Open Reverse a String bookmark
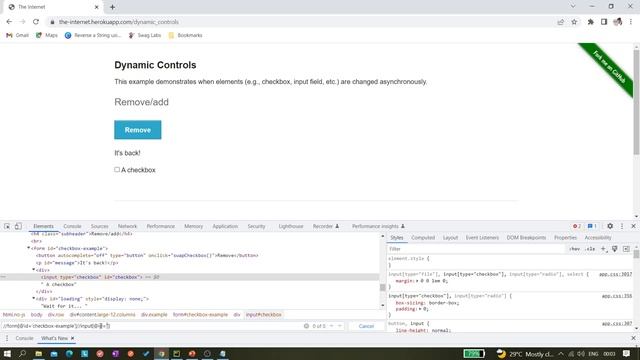Viewport: 640px width, 360px height. [x=93, y=36]
